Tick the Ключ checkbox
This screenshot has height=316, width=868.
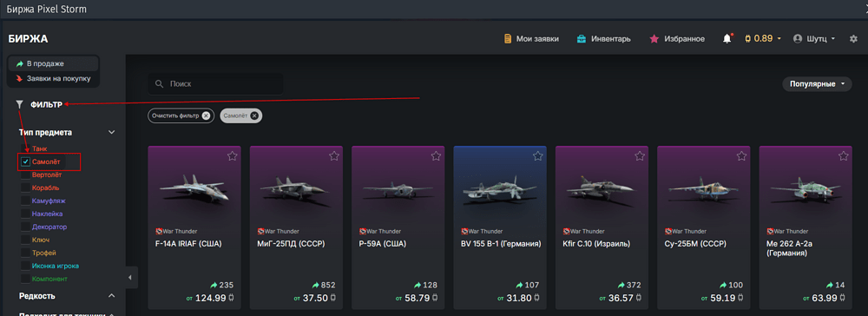point(25,240)
